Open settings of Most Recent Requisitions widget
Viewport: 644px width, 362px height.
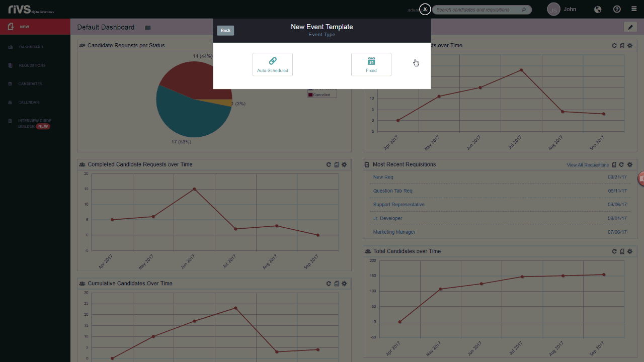pyautogui.click(x=630, y=164)
